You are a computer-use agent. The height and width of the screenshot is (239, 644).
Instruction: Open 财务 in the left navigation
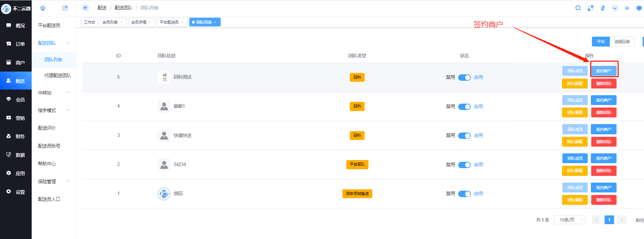[16, 136]
